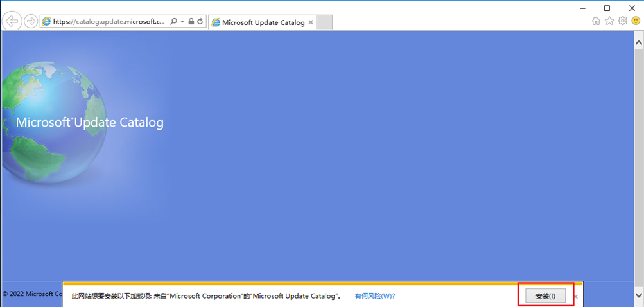Click the 安装(I) install button
The image size is (644, 307).
click(x=545, y=296)
